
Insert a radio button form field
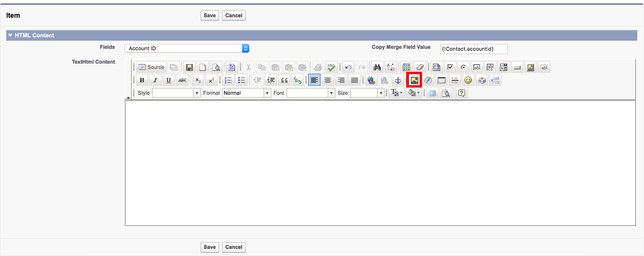tap(463, 67)
